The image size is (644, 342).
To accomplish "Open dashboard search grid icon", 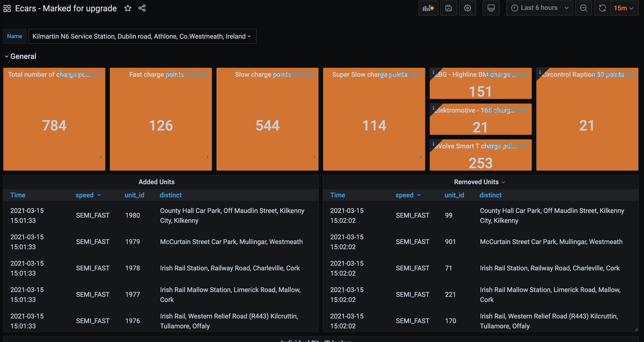I will (x=7, y=8).
